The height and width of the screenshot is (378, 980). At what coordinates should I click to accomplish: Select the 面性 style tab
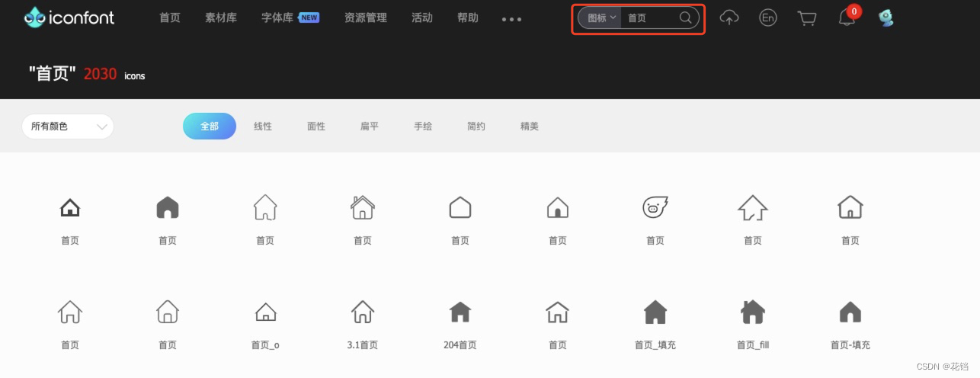[x=316, y=127]
